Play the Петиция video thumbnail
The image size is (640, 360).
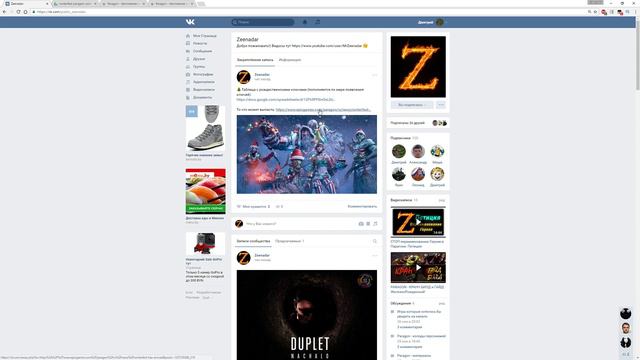[418, 222]
